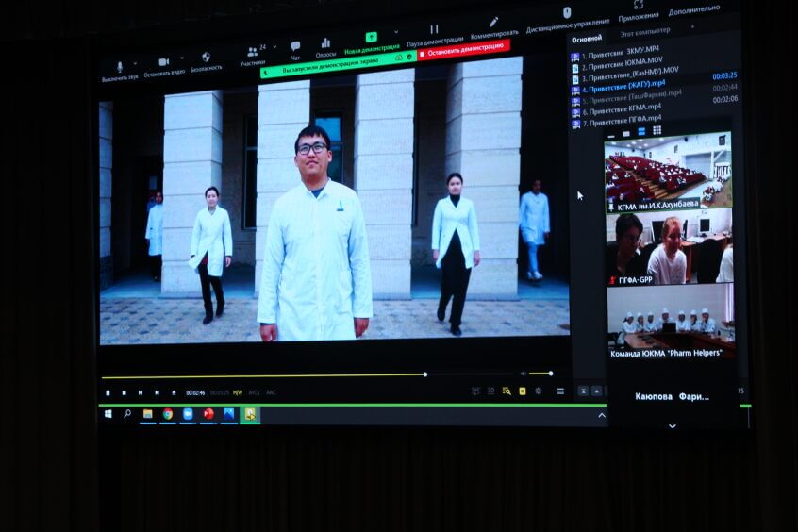The image size is (798, 532).
Task: Open the Чат chat panel
Action: [x=295, y=47]
